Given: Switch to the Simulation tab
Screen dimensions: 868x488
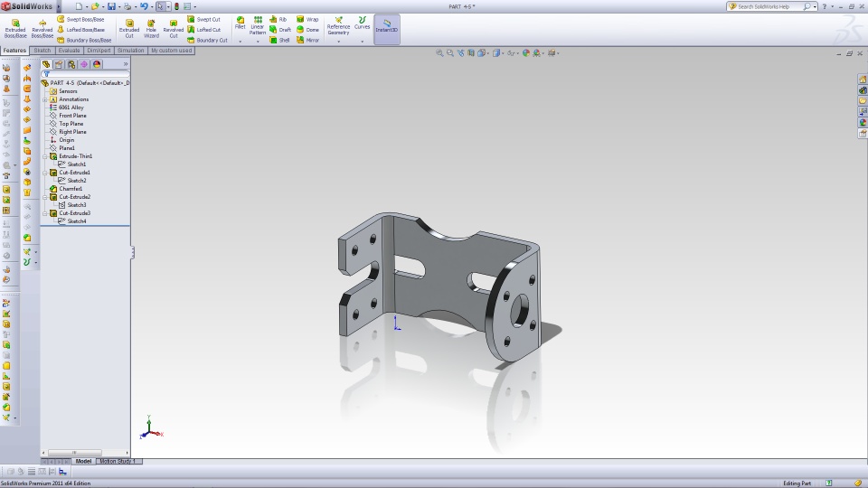Looking at the screenshot, I should pos(130,51).
